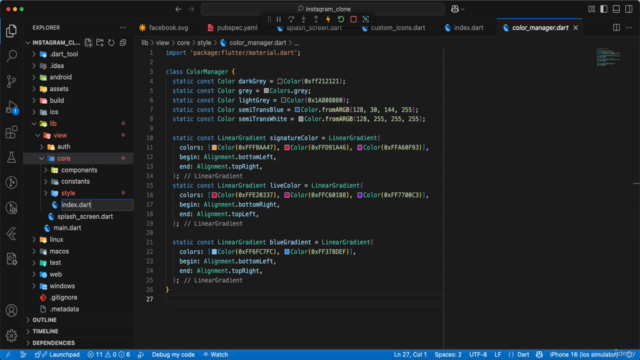Select device iPhone 16 (ios simulator)
Screen dimensions: 640x360
pos(583,355)
